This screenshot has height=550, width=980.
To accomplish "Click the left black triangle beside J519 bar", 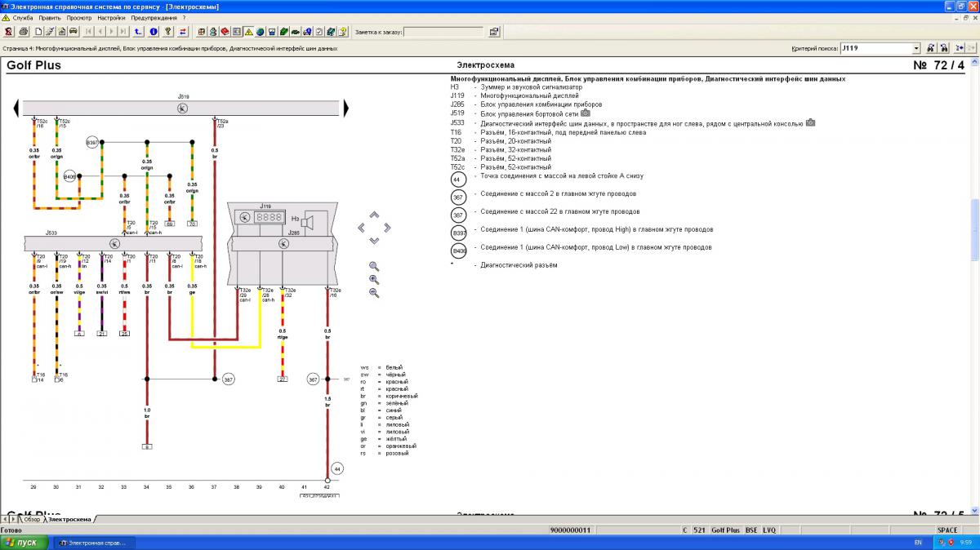I will pos(16,108).
